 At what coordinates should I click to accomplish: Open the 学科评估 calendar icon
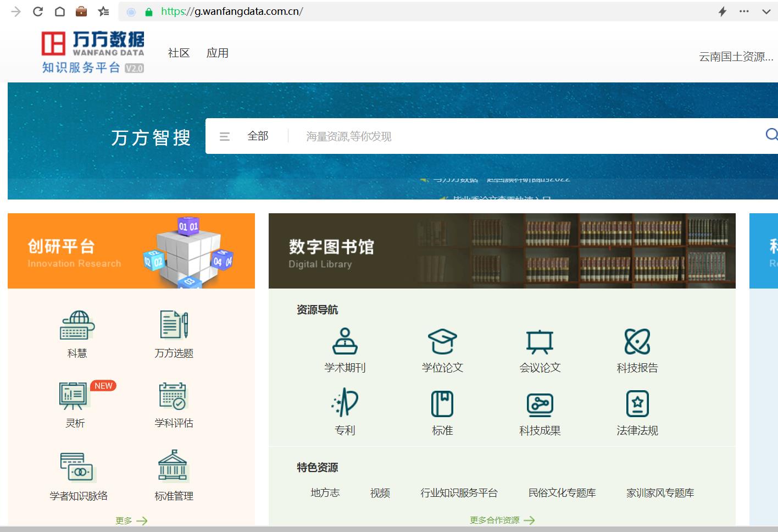tap(173, 396)
